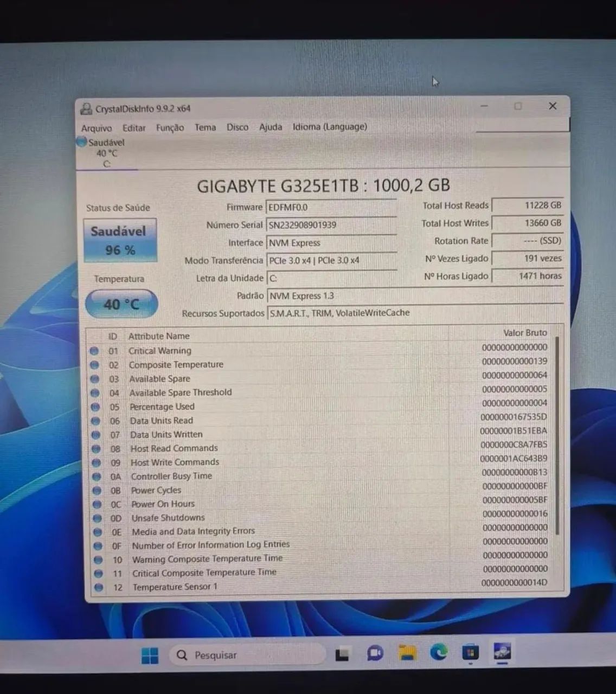Viewport: 616px width, 694px height.
Task: Click the transfer mode field PCIe 3.0 x4
Action: tap(331, 260)
